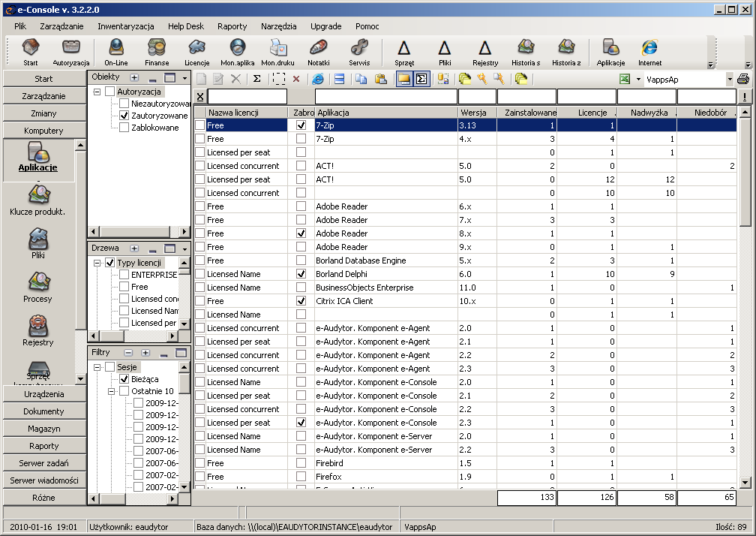Toggle Zabro checkbox for Borland Delphi
The width and height of the screenshot is (756, 536).
point(301,273)
